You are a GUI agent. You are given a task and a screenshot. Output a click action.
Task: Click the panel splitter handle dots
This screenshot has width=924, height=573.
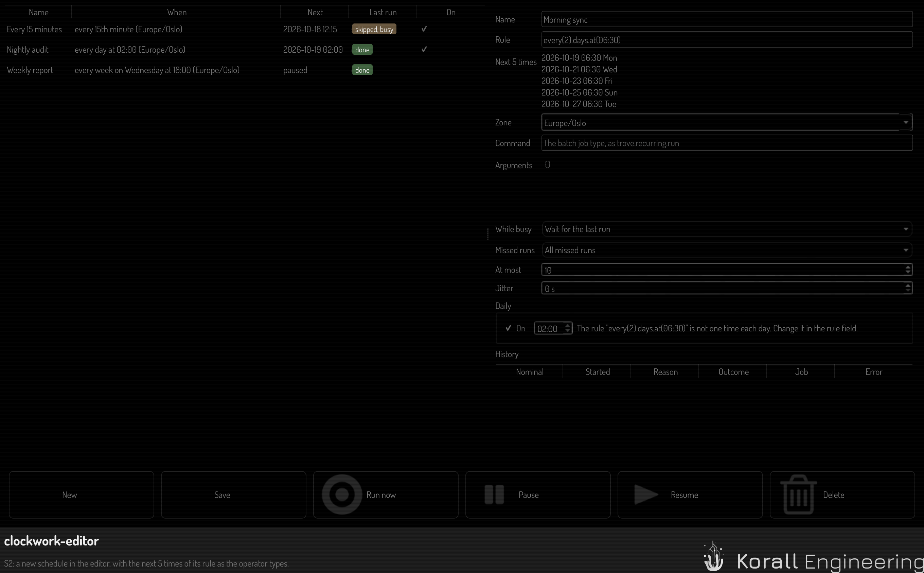coord(488,234)
